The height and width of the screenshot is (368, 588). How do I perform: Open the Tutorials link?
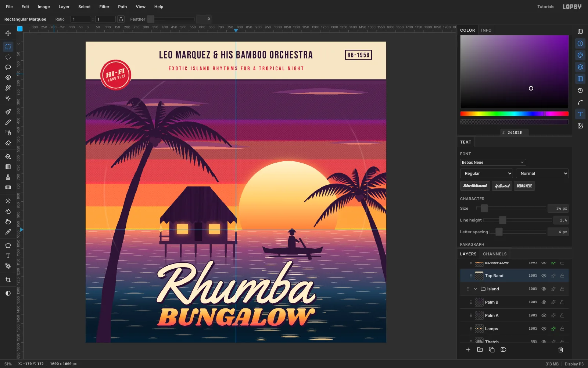pos(546,7)
